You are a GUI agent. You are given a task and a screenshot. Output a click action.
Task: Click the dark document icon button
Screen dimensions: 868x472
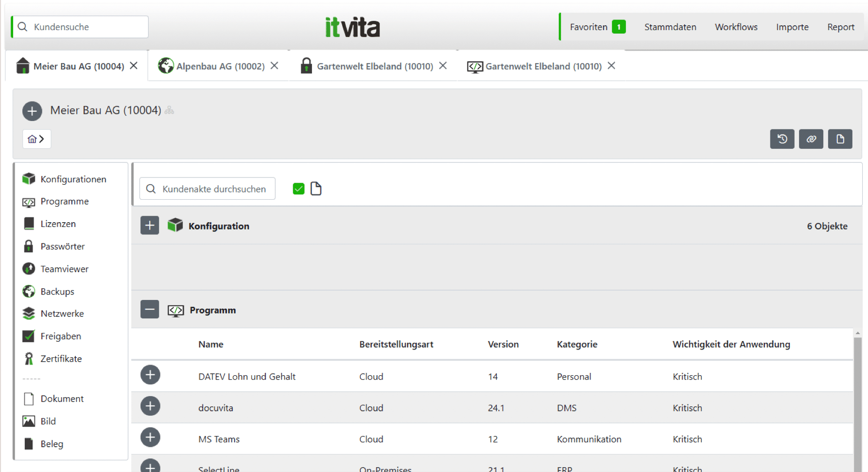coord(840,139)
